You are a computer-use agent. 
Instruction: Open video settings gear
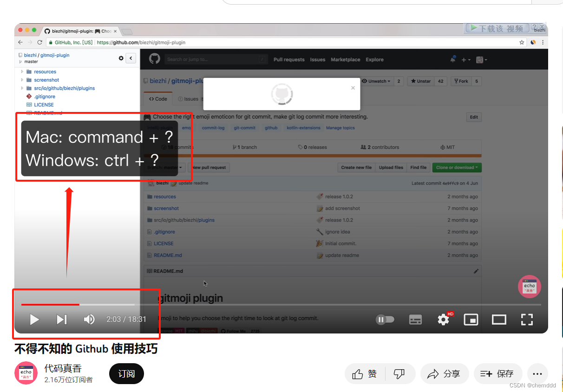click(x=444, y=320)
